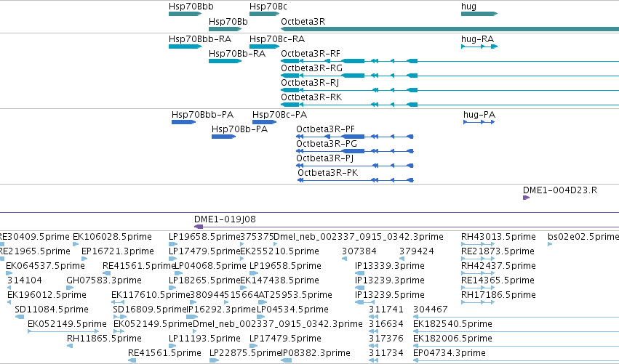The width and height of the screenshot is (619, 364).
Task: Click the LP04068.5prime EST label
Action: [210, 266]
